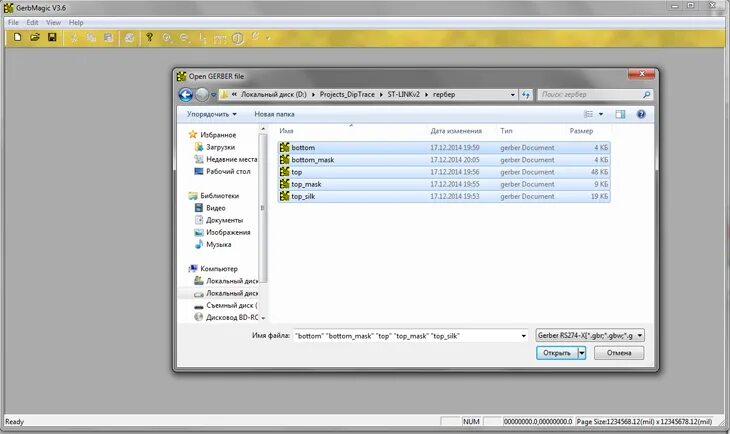Click the icon beside the bottom file
Viewport: 730px width, 434px height.
(x=284, y=147)
